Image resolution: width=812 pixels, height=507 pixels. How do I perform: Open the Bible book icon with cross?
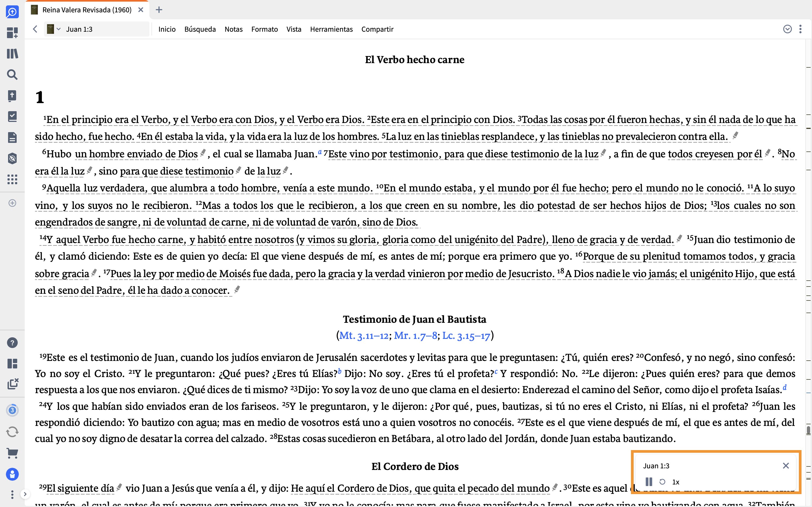[12, 96]
